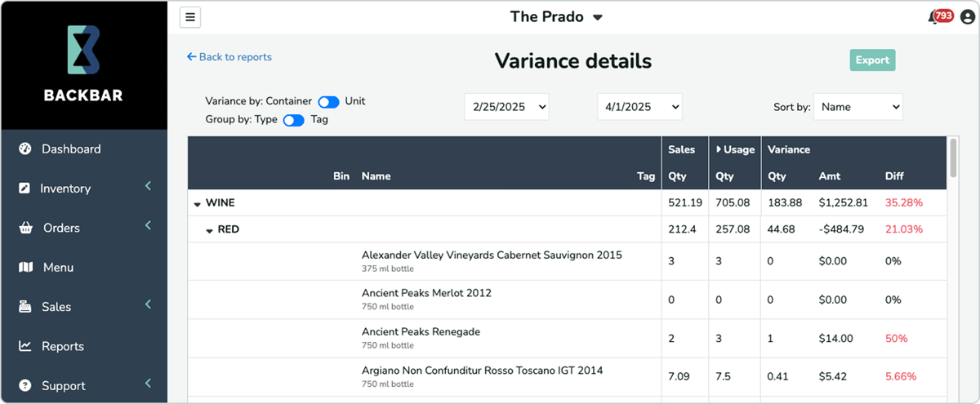980x404 pixels.
Task: Click the Sales register icon
Action: coord(25,307)
